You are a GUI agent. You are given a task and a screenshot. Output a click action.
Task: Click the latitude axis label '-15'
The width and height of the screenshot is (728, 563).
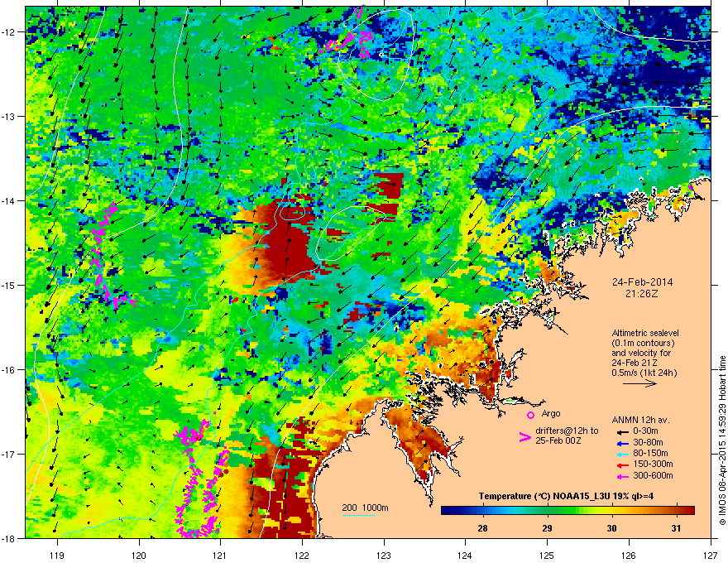coord(8,285)
